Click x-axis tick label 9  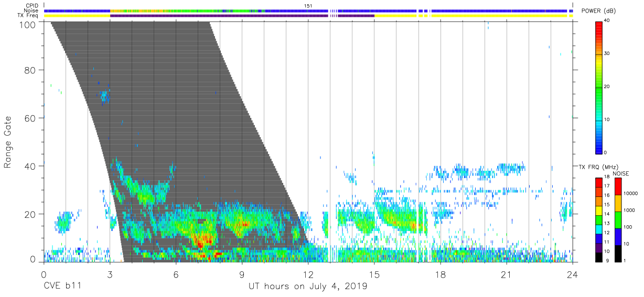(x=242, y=274)
